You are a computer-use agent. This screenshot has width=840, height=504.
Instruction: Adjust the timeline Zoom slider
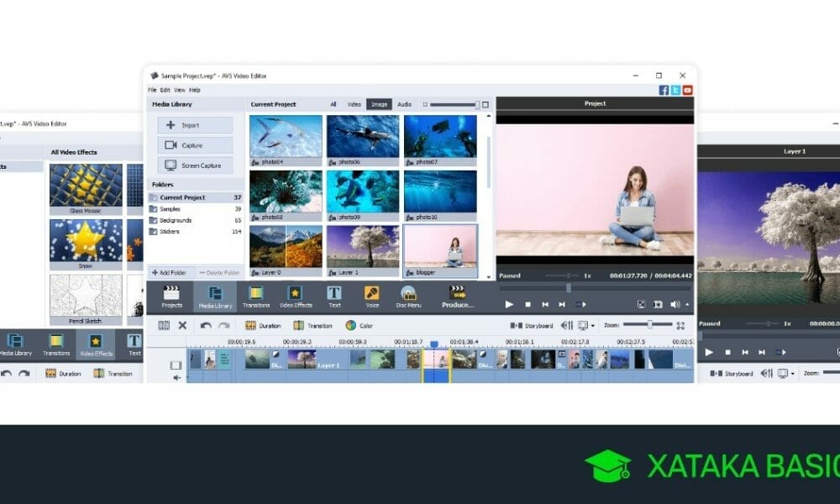point(648,324)
